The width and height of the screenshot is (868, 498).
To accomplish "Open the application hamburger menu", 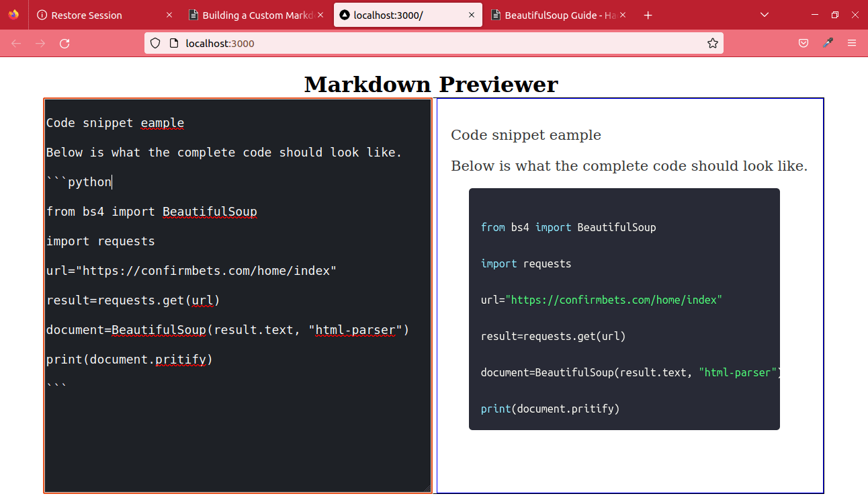I will pos(852,43).
